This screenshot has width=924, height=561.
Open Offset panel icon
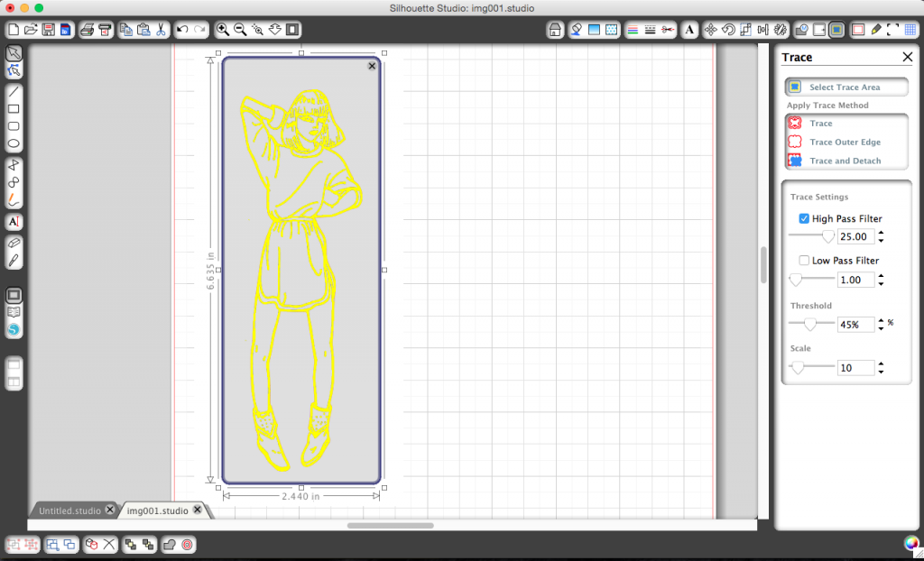click(819, 30)
